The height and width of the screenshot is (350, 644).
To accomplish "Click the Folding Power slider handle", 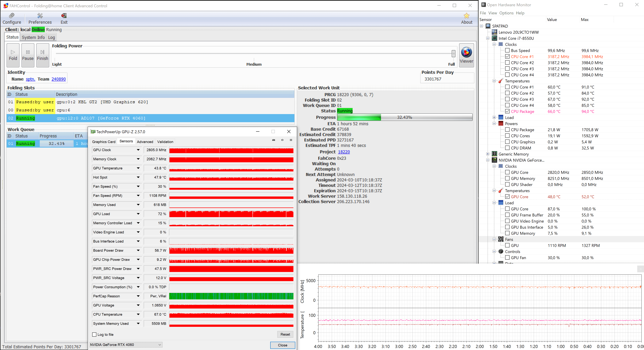I will pyautogui.click(x=453, y=53).
